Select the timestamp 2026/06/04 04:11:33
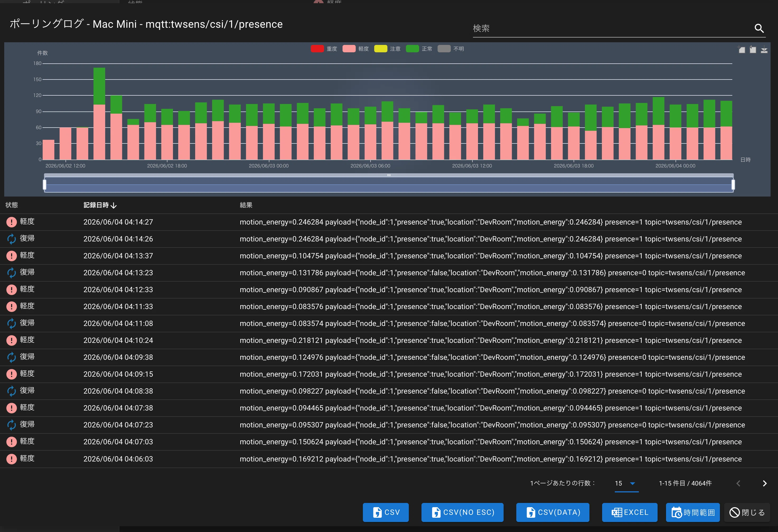Screen dimensions: 778x532 pos(118,306)
